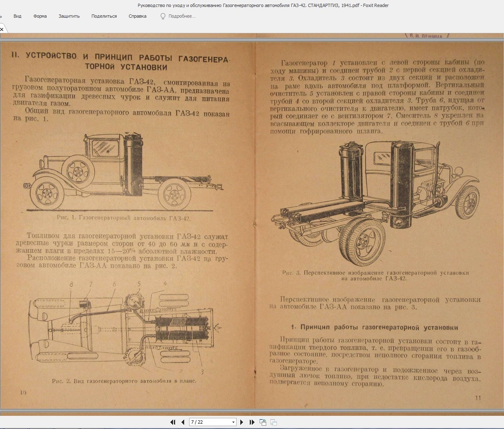Go to the previous page
This screenshot has width=504, height=429.
click(x=183, y=422)
